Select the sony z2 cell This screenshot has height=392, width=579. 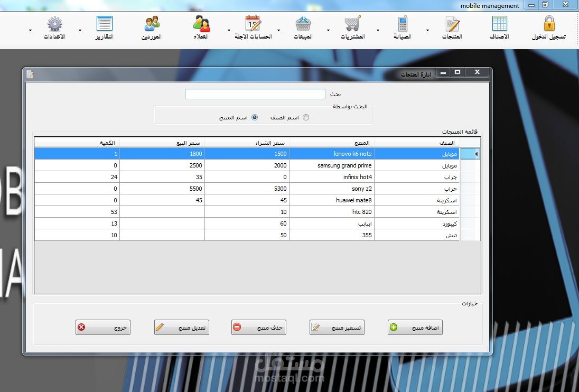(332, 189)
